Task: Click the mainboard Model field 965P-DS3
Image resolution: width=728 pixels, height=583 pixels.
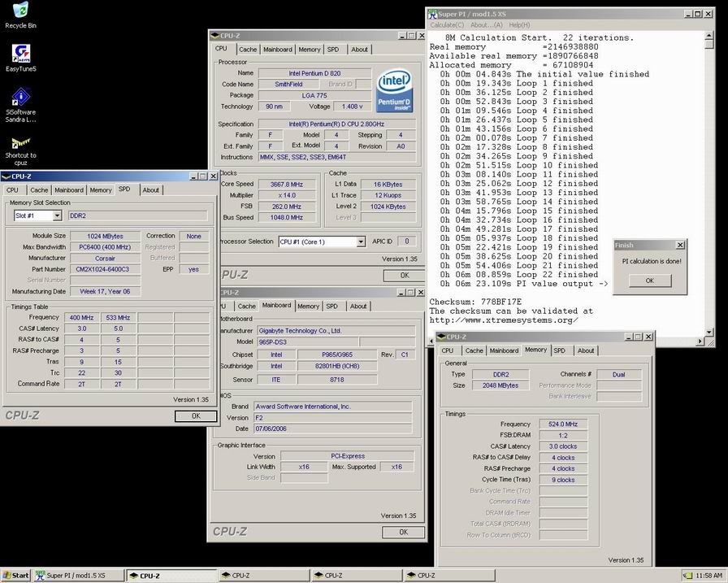Action: click(x=308, y=342)
